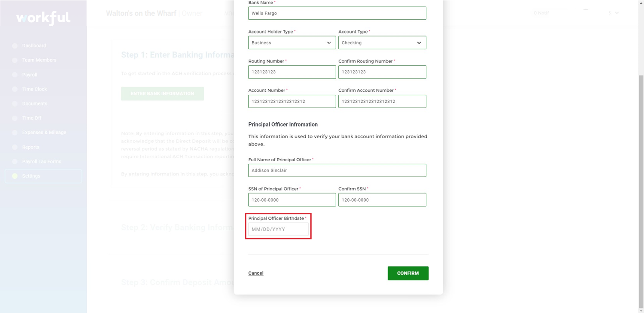Click the Confirm SSN field
Viewport: 644px width, 314px height.
pyautogui.click(x=382, y=200)
